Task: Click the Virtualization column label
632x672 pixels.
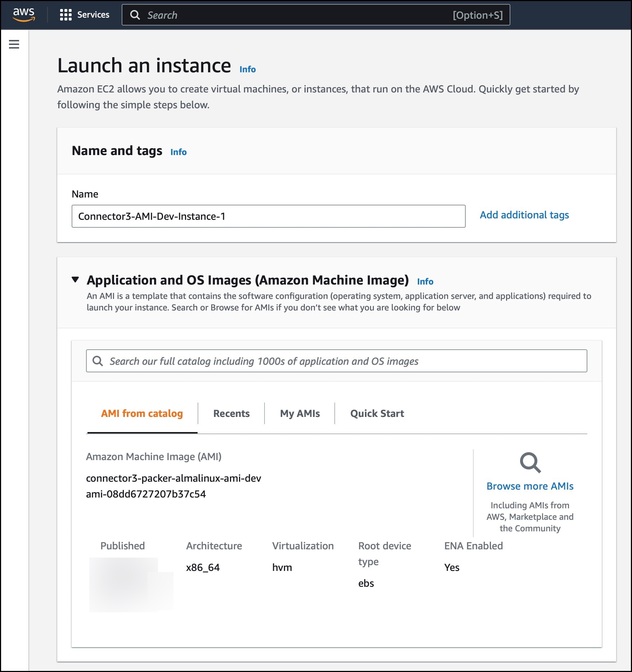Action: (303, 546)
